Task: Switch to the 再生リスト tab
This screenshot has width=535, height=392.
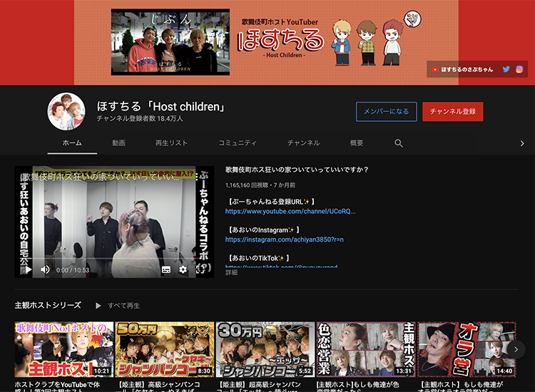Action: pyautogui.click(x=171, y=143)
